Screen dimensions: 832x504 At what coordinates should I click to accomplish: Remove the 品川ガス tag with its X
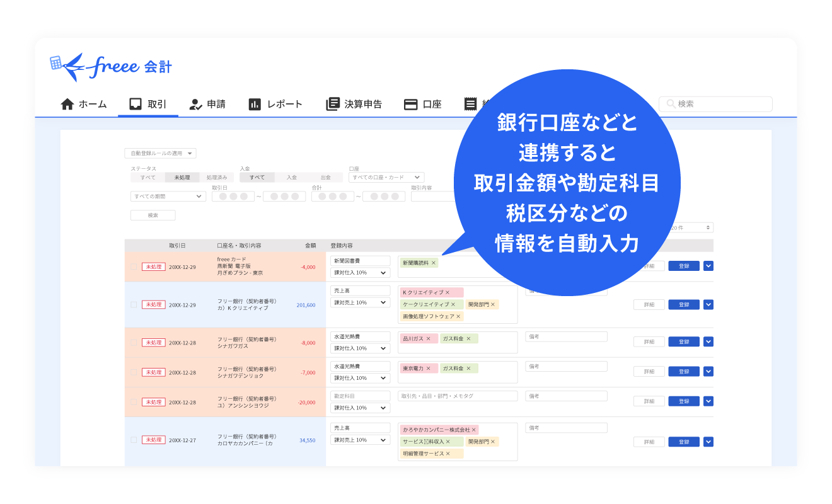pos(428,339)
